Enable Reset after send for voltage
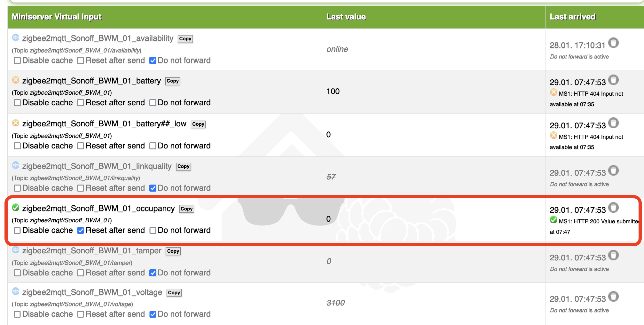The image size is (644, 325). [81, 314]
